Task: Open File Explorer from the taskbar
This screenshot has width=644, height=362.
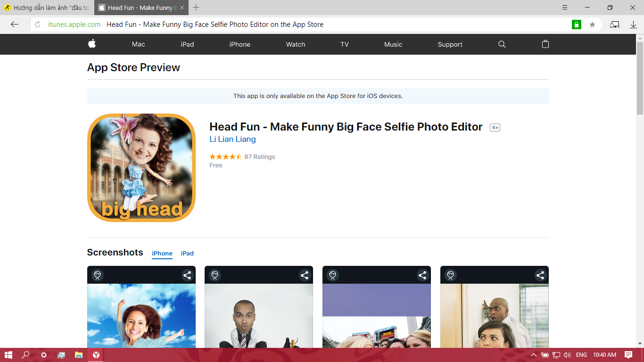Action: point(79,355)
